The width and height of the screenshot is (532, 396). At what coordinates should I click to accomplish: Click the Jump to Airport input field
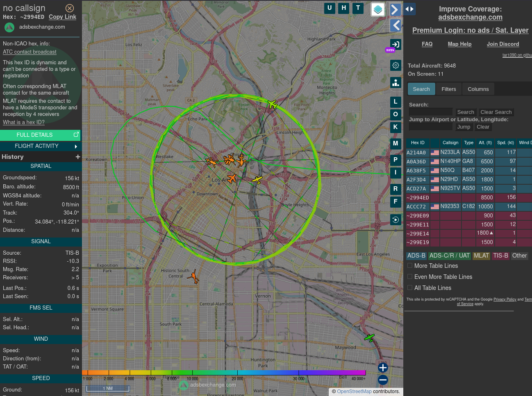coord(431,127)
